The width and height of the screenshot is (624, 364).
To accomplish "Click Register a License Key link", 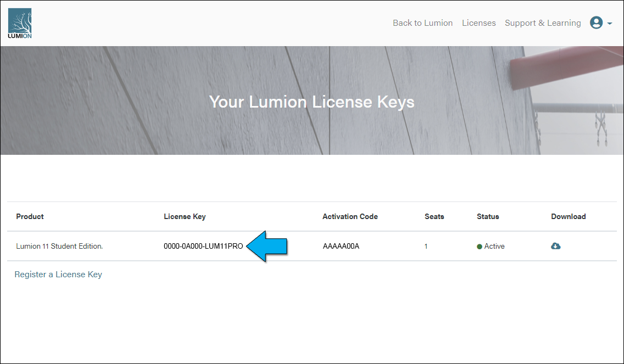I will click(x=58, y=275).
